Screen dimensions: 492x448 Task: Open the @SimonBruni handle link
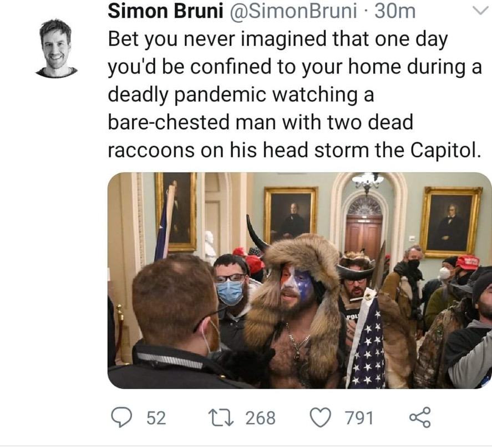293,11
